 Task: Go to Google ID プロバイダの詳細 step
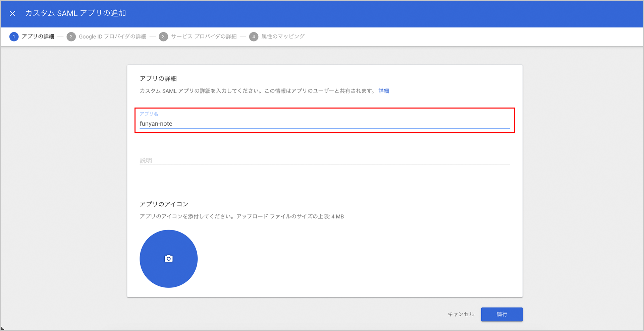coord(112,37)
